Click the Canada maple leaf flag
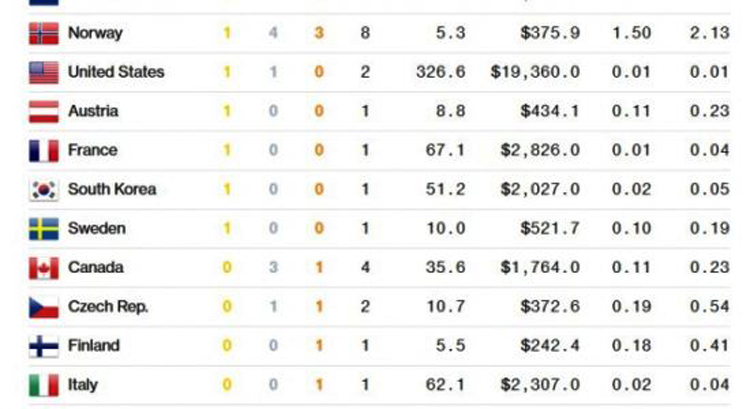The height and width of the screenshot is (409, 750). tap(44, 268)
